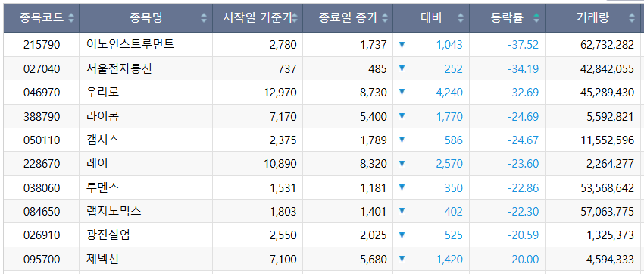Viewport: 644px width, 274px height.
Task: Click change rate -34.19
Action: [x=523, y=69]
